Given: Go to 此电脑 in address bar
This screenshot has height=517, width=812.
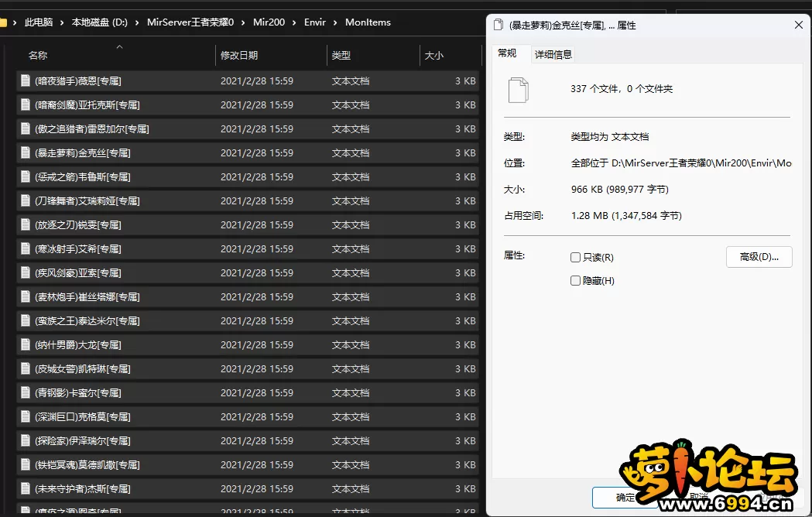Looking at the screenshot, I should pyautogui.click(x=39, y=22).
